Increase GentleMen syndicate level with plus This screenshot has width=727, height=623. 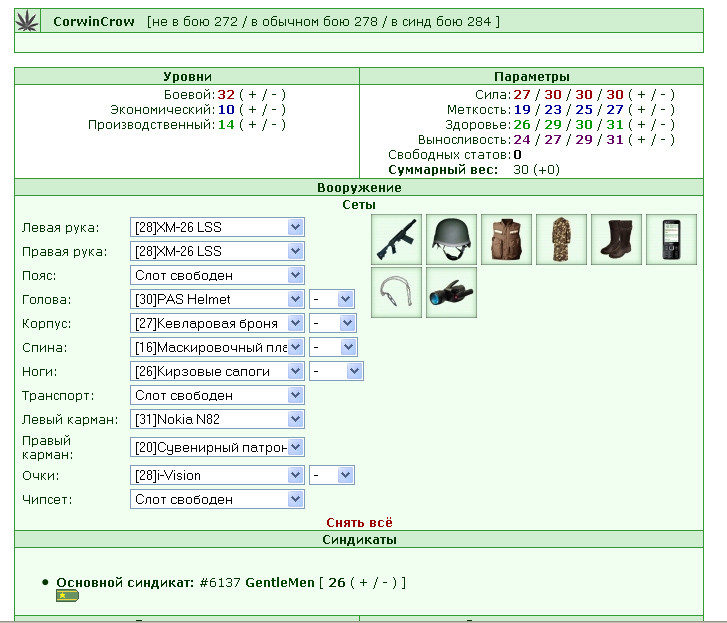click(x=363, y=582)
